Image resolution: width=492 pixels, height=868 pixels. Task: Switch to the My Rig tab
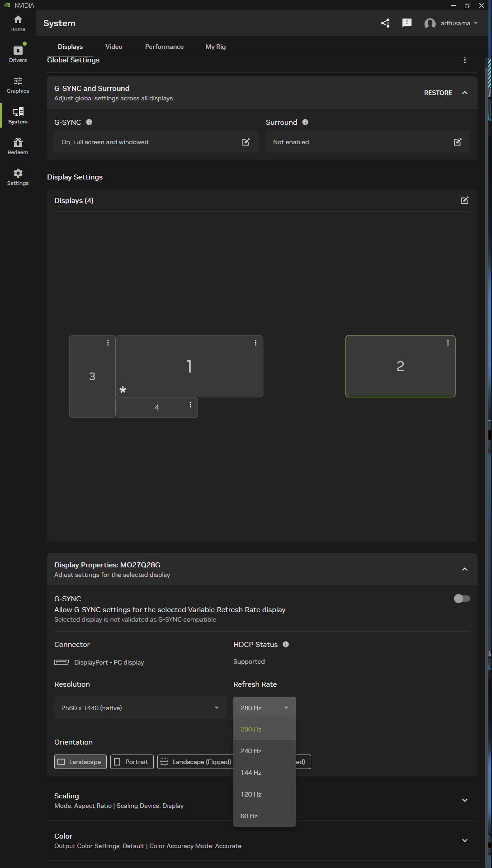[215, 47]
